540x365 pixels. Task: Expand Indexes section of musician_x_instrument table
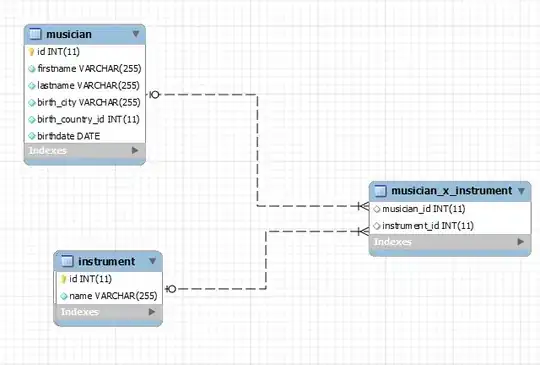[x=521, y=242]
